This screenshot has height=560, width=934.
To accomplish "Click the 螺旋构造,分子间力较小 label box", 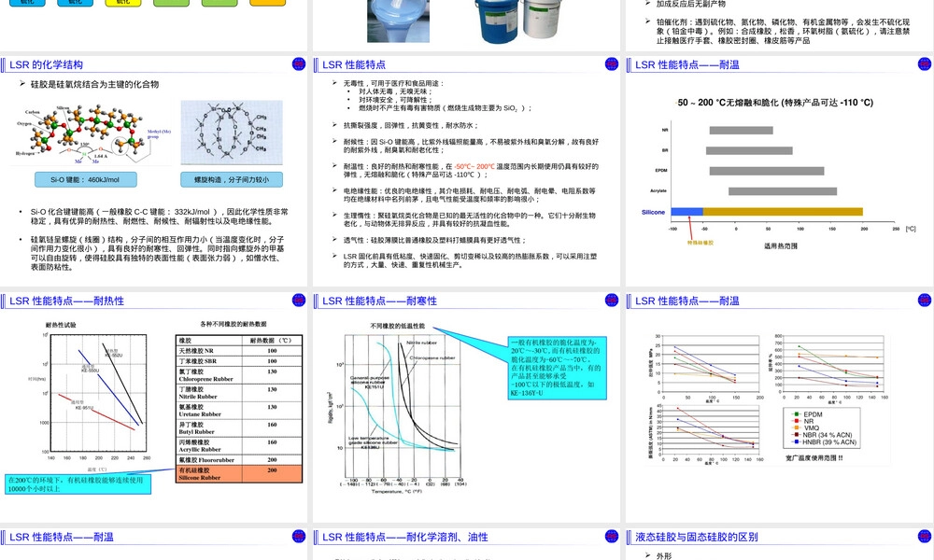I will click(x=232, y=180).
